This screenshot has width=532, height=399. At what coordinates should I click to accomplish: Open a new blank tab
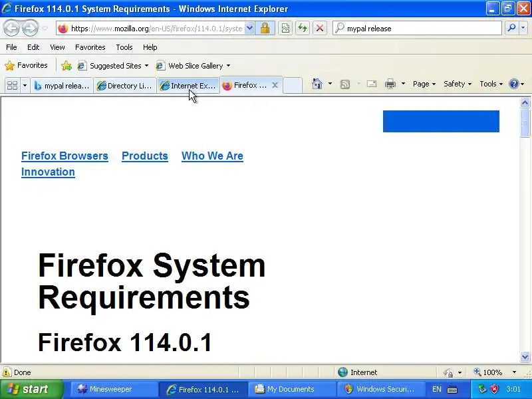[293, 85]
